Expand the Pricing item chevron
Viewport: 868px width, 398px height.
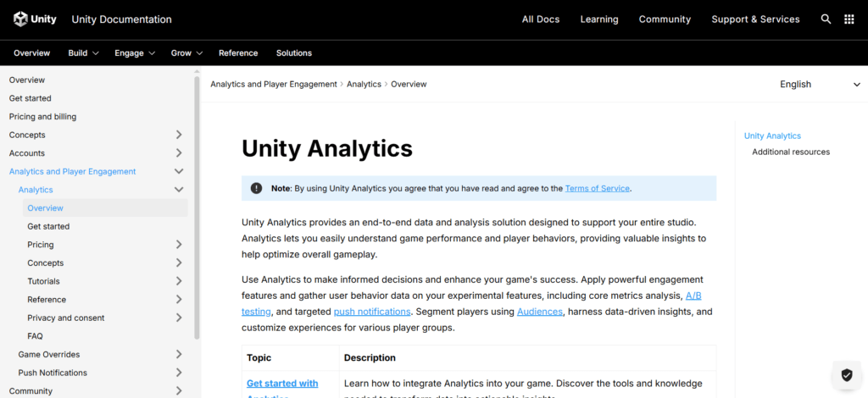[179, 245]
